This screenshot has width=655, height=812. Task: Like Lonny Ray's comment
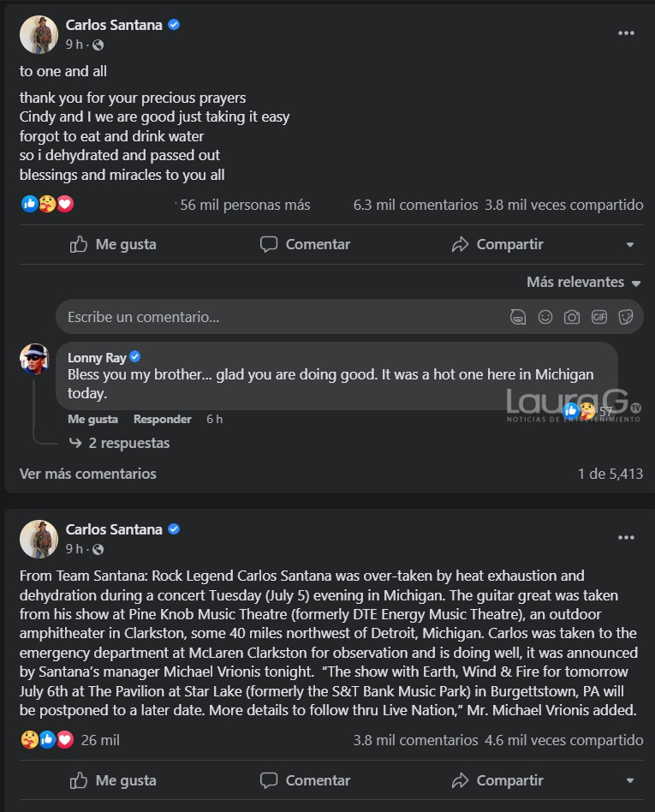[x=92, y=419]
